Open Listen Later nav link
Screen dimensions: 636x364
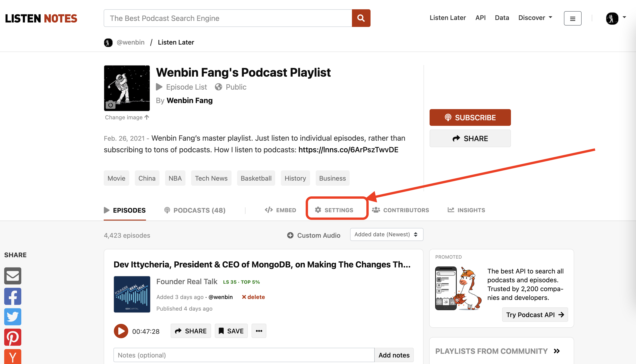tap(447, 18)
